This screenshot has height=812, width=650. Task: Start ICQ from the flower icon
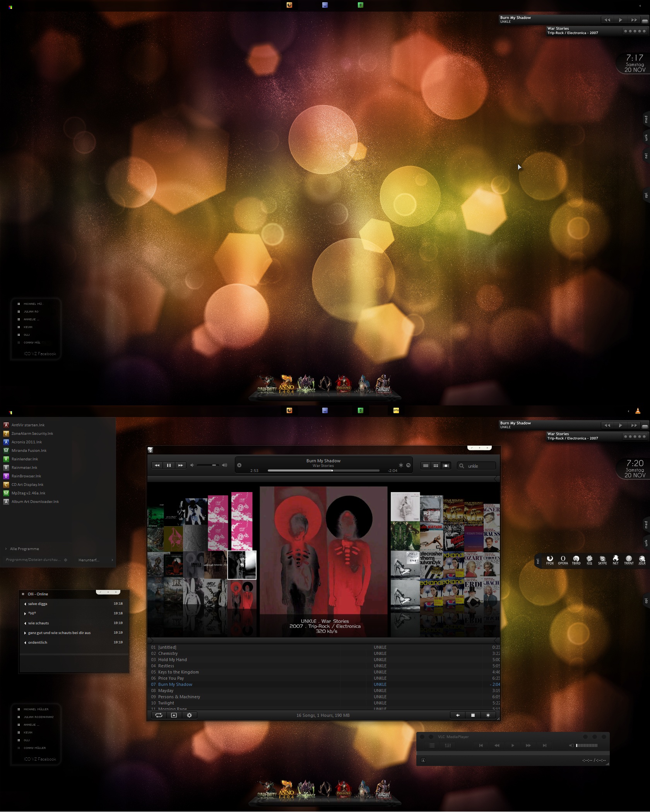589,560
